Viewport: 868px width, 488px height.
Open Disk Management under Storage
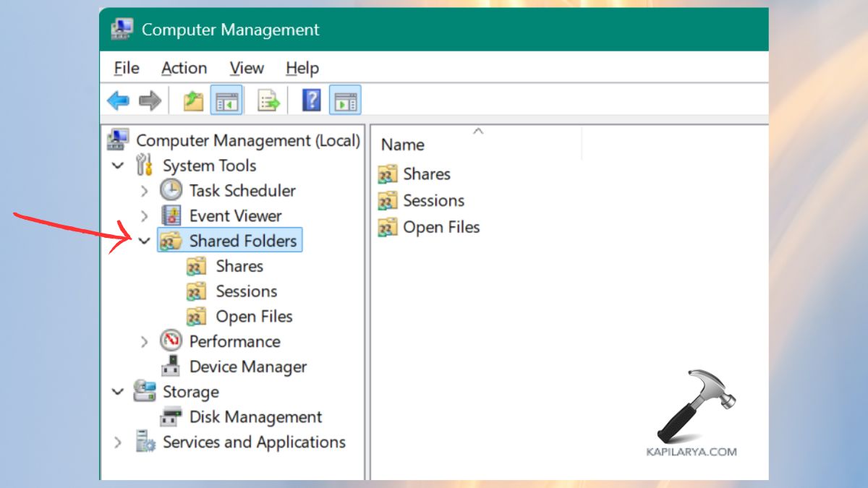coord(254,417)
